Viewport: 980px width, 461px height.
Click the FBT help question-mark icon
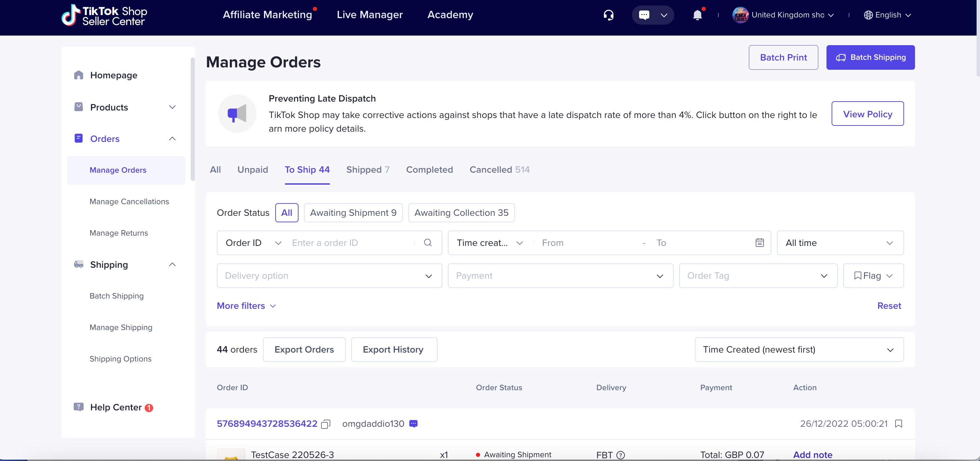click(621, 455)
